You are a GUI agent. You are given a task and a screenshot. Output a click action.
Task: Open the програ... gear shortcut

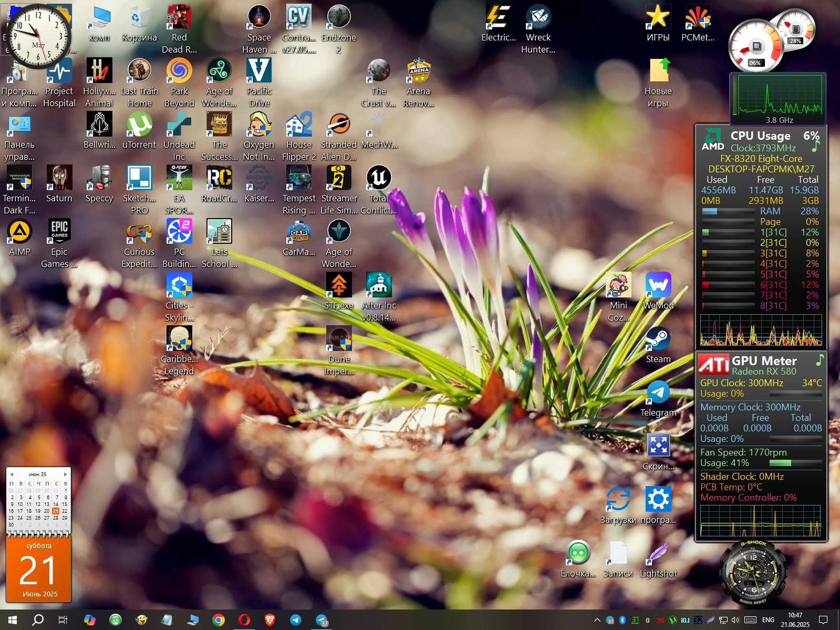pos(658,506)
